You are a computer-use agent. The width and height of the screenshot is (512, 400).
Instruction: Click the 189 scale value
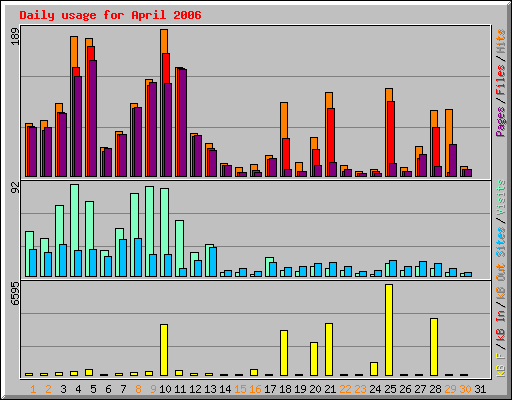15,36
